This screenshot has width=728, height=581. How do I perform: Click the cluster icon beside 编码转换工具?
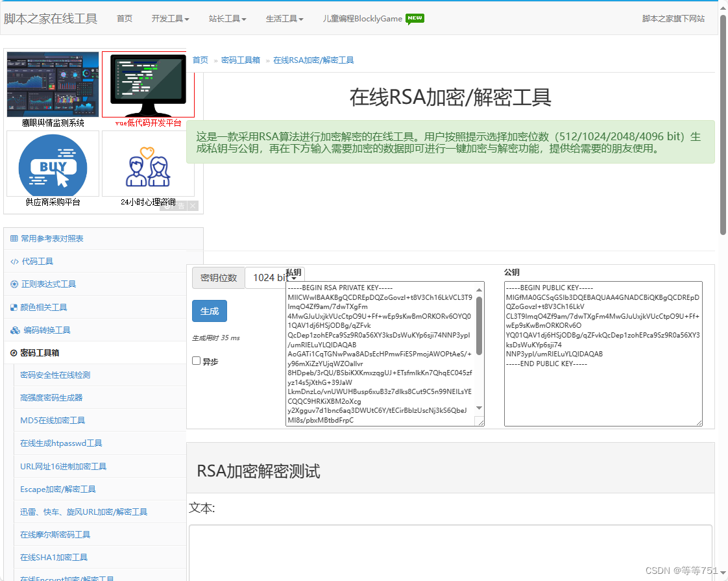pyautogui.click(x=16, y=329)
